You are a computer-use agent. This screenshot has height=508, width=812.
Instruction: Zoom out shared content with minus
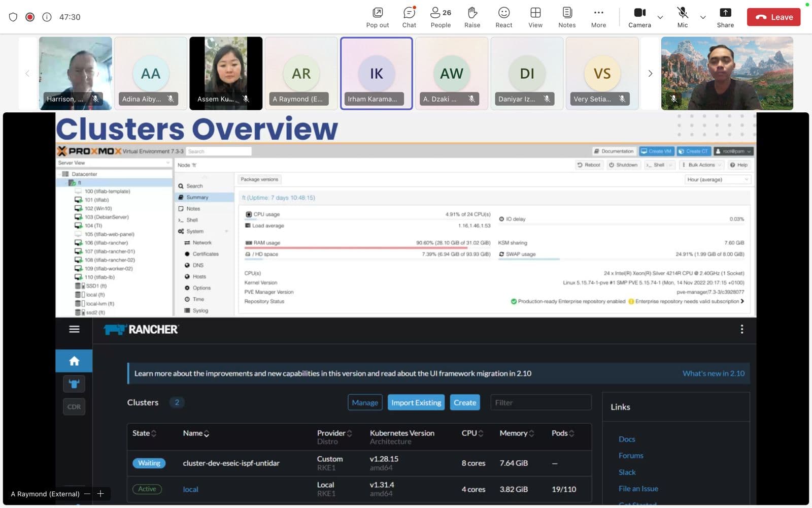point(87,494)
